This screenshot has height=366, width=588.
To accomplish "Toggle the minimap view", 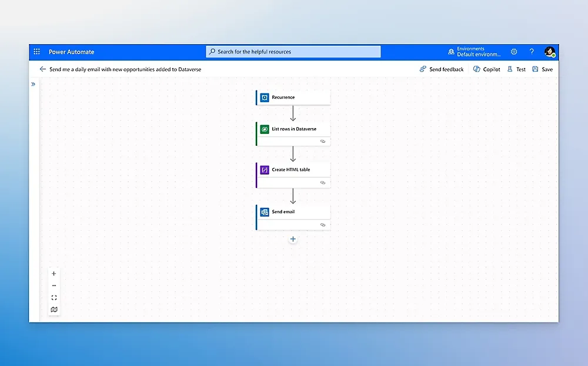I will click(x=54, y=310).
